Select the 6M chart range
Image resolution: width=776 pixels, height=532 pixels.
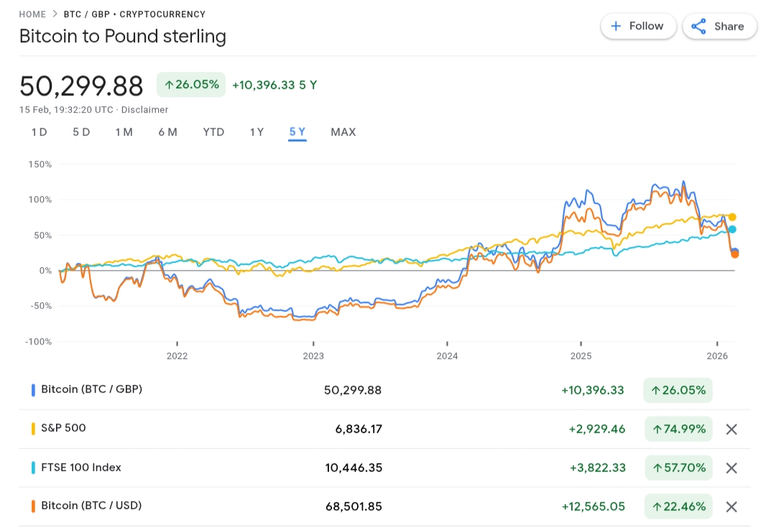167,132
